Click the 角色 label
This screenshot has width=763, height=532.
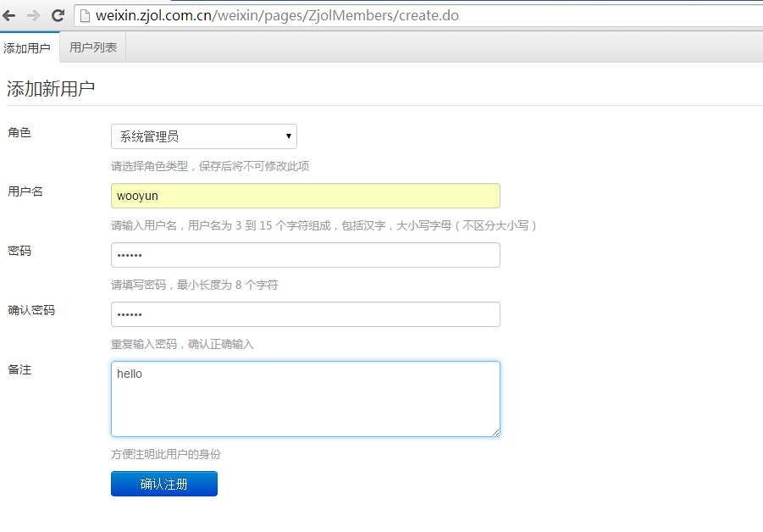(x=19, y=132)
